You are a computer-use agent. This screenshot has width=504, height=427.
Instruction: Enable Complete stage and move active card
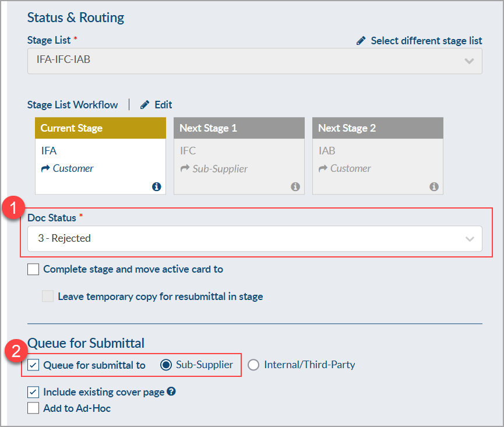click(34, 269)
